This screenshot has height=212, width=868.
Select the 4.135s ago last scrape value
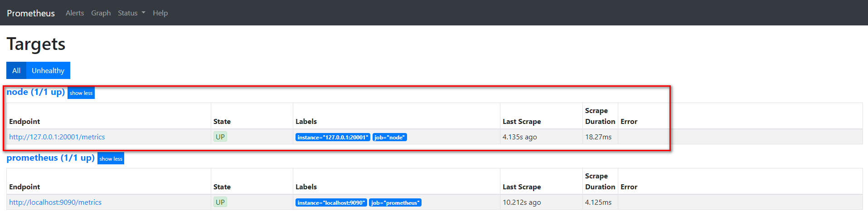pyautogui.click(x=519, y=137)
